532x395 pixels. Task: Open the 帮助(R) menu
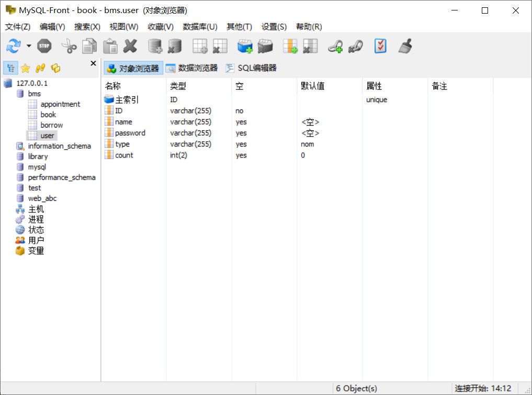(x=309, y=27)
